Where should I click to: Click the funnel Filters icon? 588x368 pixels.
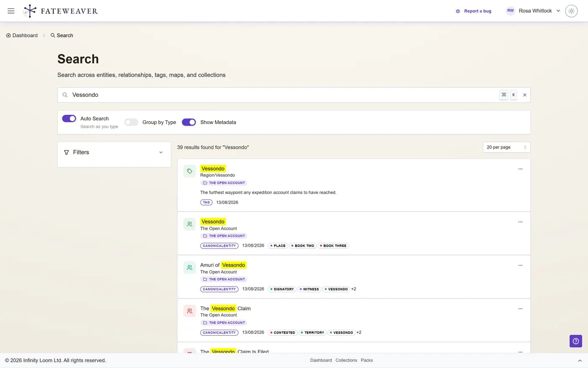coord(66,152)
